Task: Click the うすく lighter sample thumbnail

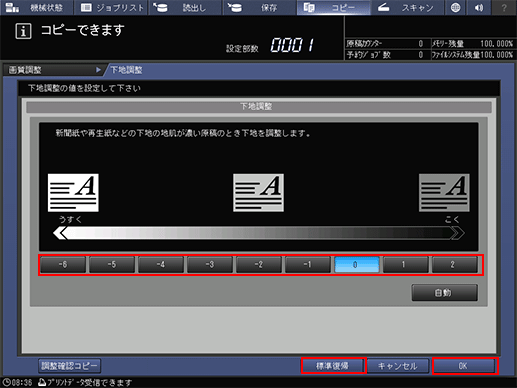Action: (x=73, y=193)
